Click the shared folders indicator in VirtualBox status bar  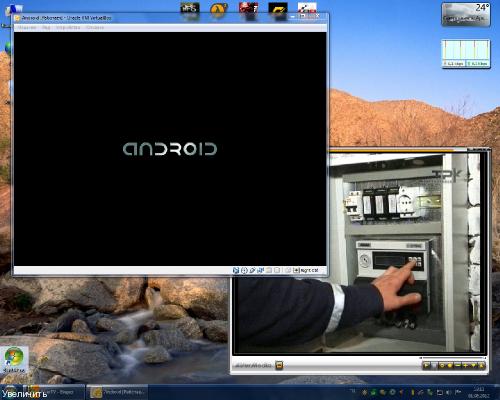(269, 270)
